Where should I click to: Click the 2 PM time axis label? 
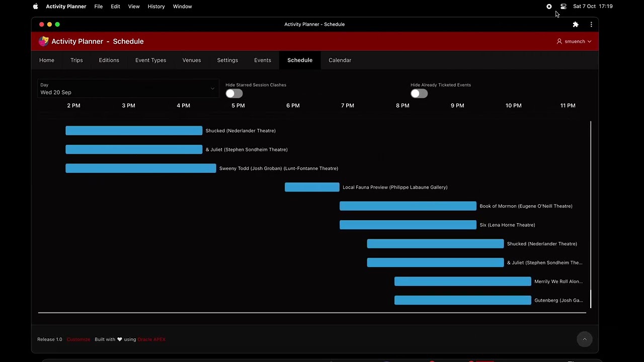(x=73, y=106)
